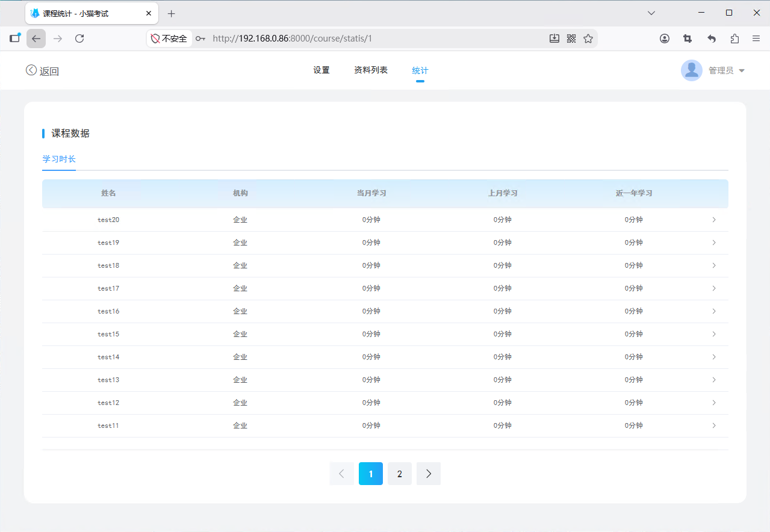This screenshot has width=770, height=532.
Task: Open the QR code icon in address bar
Action: tap(571, 39)
